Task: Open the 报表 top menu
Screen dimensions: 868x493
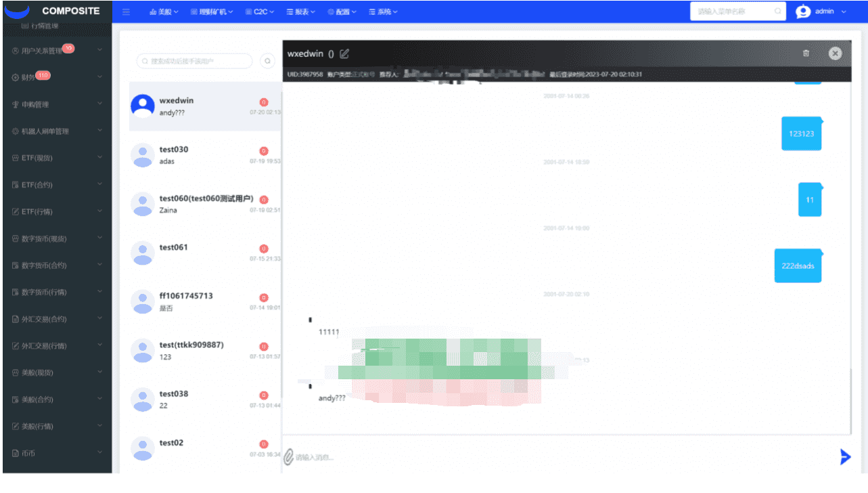Action: (301, 12)
